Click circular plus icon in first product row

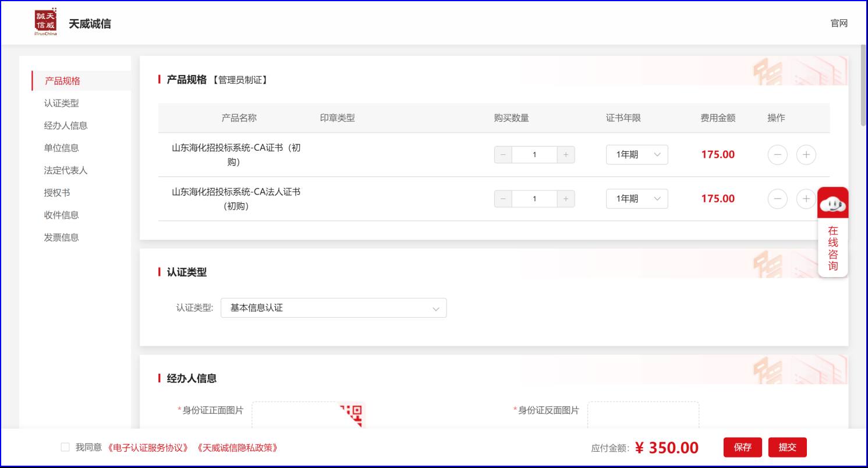click(x=806, y=155)
